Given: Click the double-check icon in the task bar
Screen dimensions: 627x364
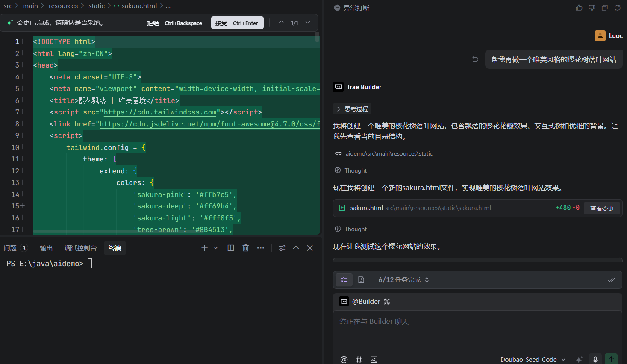Looking at the screenshot, I should tap(612, 280).
